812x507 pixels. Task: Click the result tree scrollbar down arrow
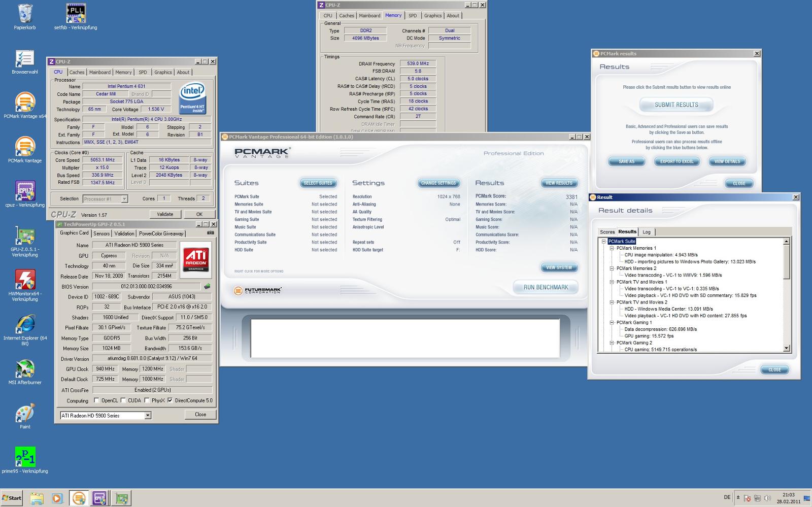pos(787,348)
